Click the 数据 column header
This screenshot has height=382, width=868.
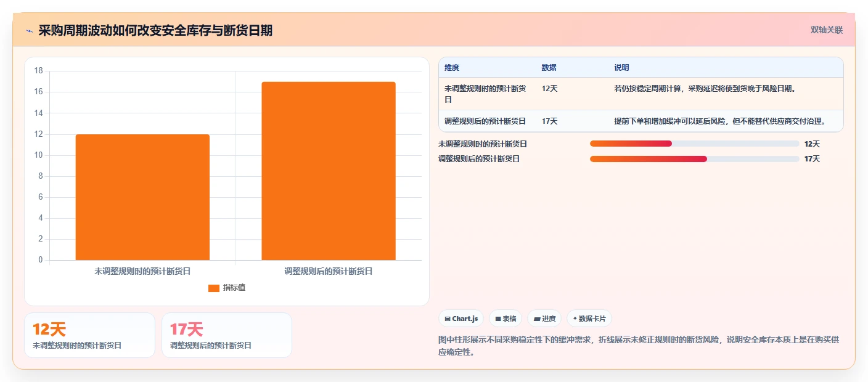coord(549,68)
